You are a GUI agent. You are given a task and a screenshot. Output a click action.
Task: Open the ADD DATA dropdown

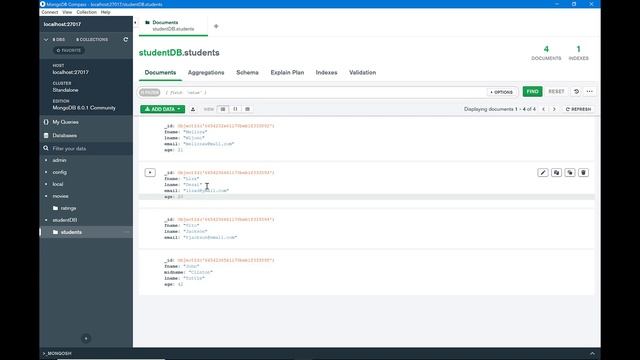(162, 109)
